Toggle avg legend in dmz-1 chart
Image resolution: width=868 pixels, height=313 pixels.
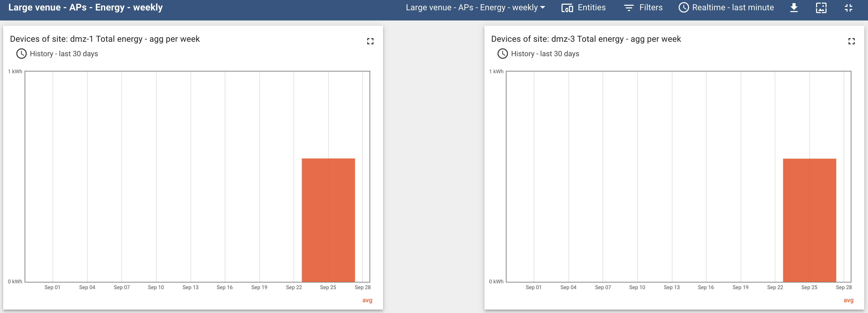pyautogui.click(x=367, y=300)
